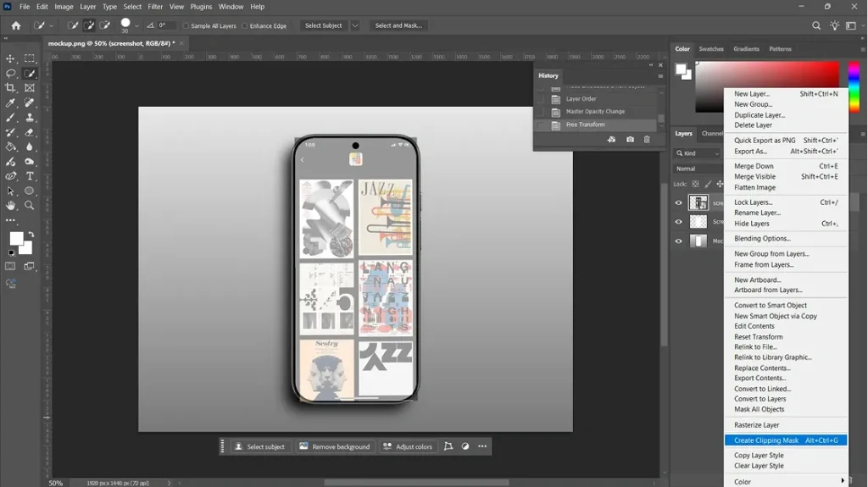Create new document from current History state
The image size is (868, 487).
click(611, 140)
